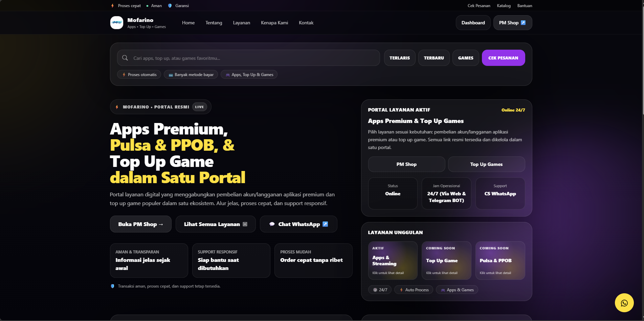Click the shield icon next to Garansi

170,6
